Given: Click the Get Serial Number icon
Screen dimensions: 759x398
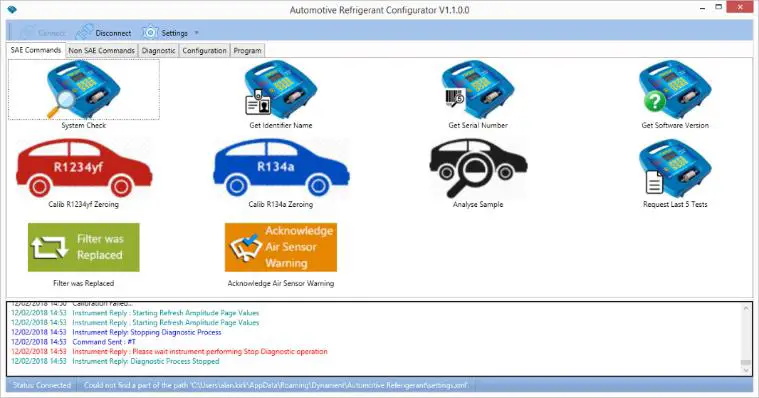Looking at the screenshot, I should 478,90.
